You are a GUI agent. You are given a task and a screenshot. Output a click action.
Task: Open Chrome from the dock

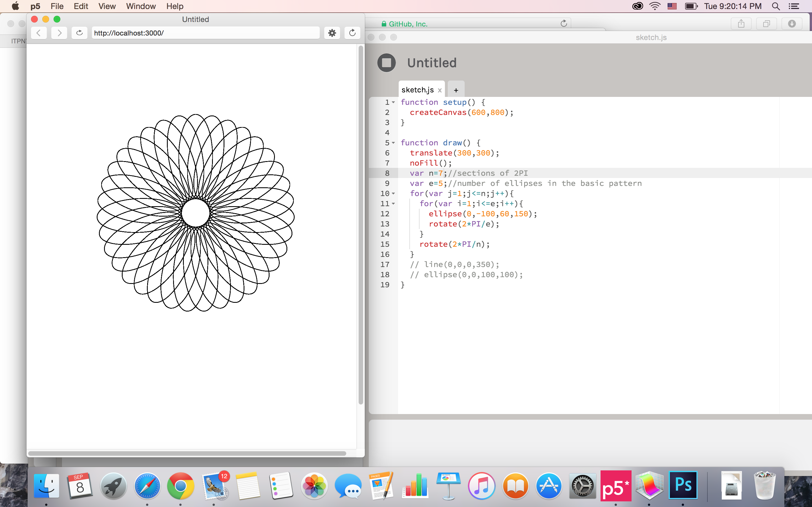click(180, 486)
